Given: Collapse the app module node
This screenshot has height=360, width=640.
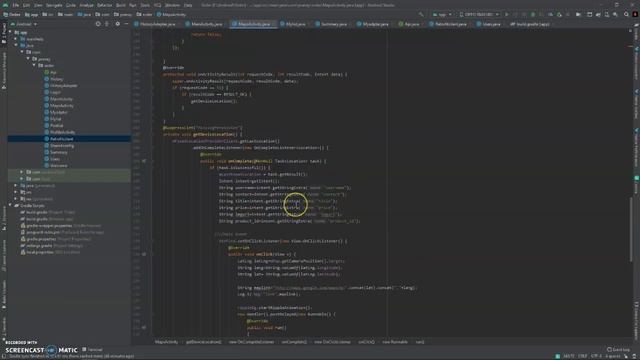Looking at the screenshot, I should (11, 32).
